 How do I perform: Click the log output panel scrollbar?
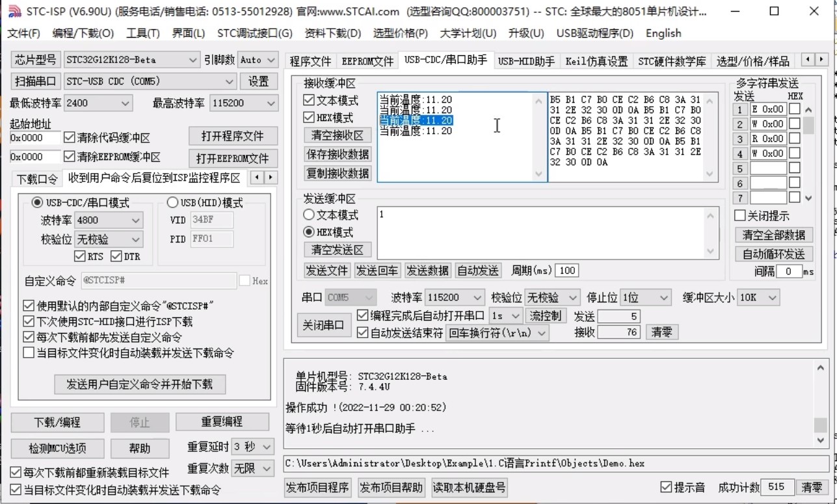click(821, 403)
